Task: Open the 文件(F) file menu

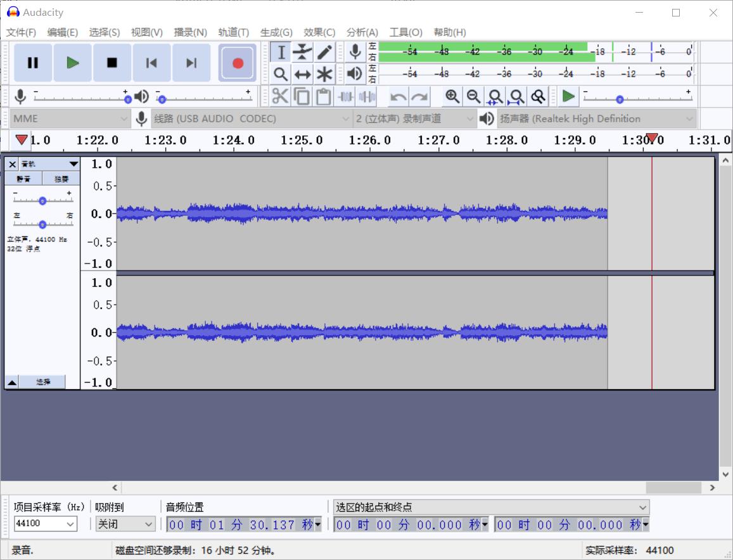Action: click(21, 32)
